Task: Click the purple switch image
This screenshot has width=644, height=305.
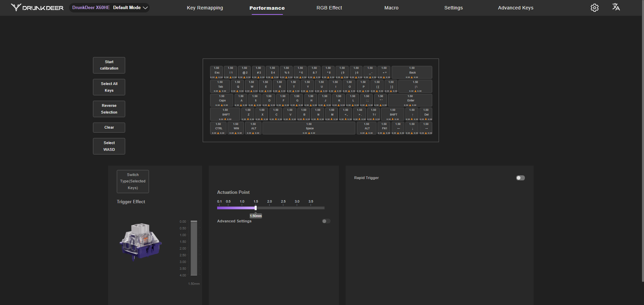Action: [140, 241]
